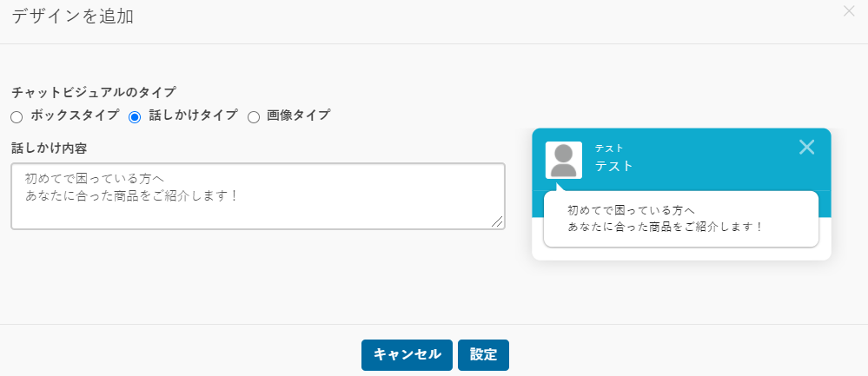
Task: Click the 画像タイプ label text
Action: pyautogui.click(x=298, y=115)
